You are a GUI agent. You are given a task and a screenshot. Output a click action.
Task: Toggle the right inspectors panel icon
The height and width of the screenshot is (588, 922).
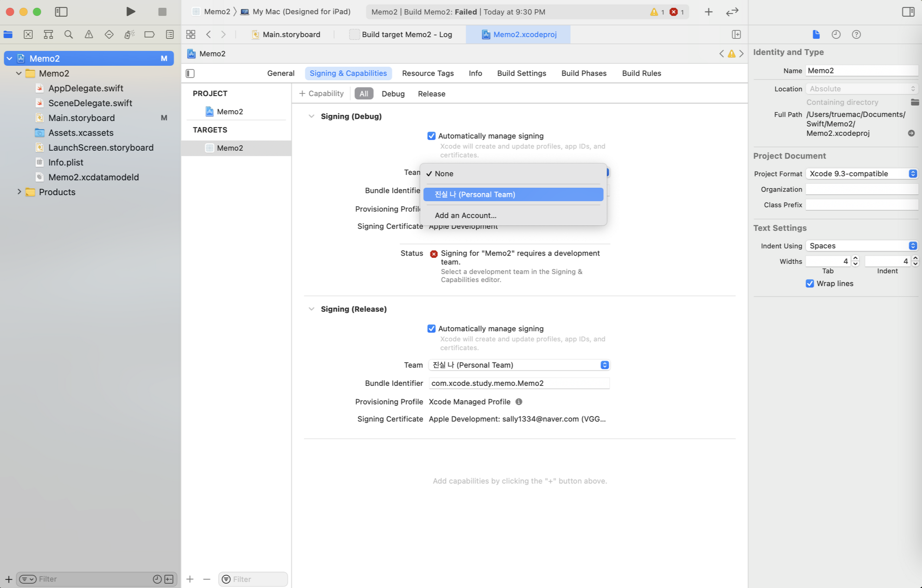(x=908, y=12)
